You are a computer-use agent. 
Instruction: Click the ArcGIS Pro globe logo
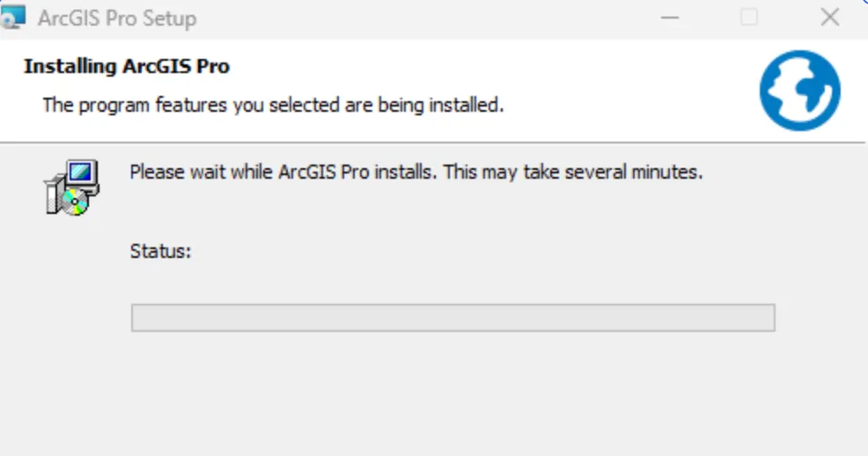(799, 90)
